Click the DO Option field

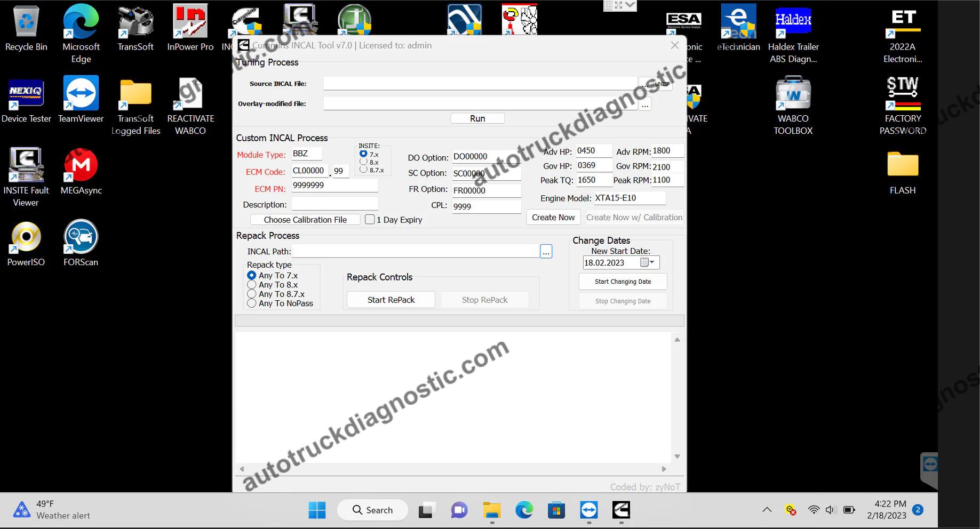point(487,157)
